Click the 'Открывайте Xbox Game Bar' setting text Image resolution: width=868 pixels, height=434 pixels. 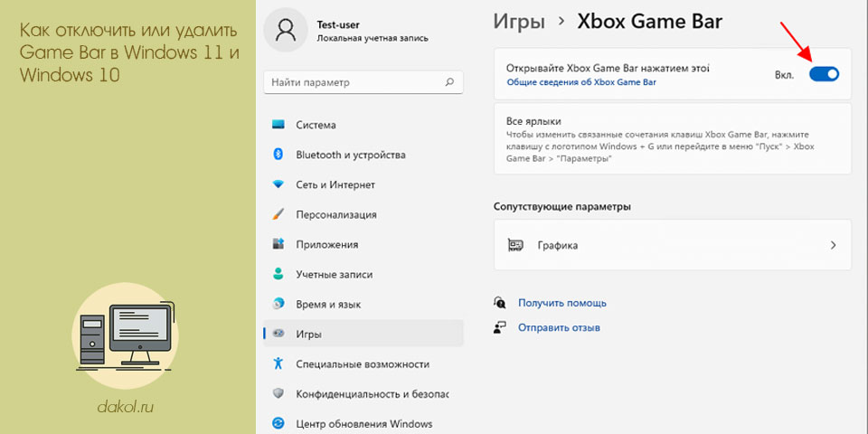pyautogui.click(x=608, y=68)
